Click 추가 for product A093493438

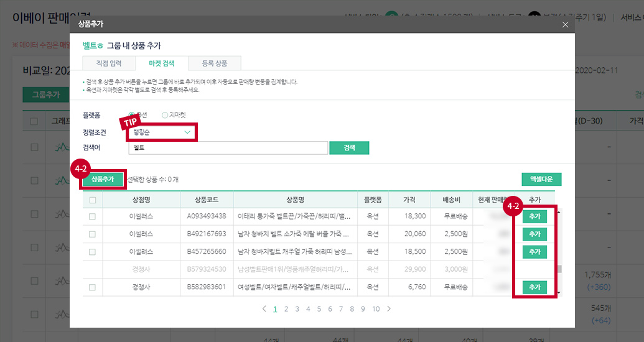pos(534,216)
